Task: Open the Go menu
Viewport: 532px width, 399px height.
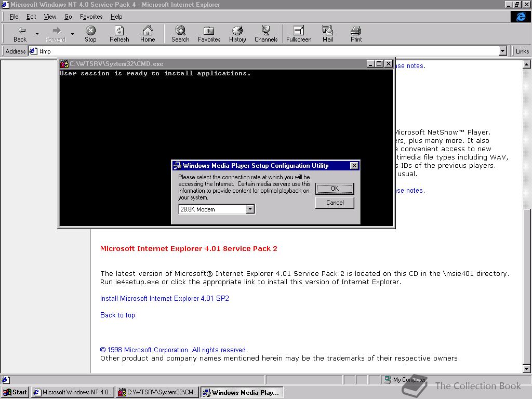Action: 68,17
